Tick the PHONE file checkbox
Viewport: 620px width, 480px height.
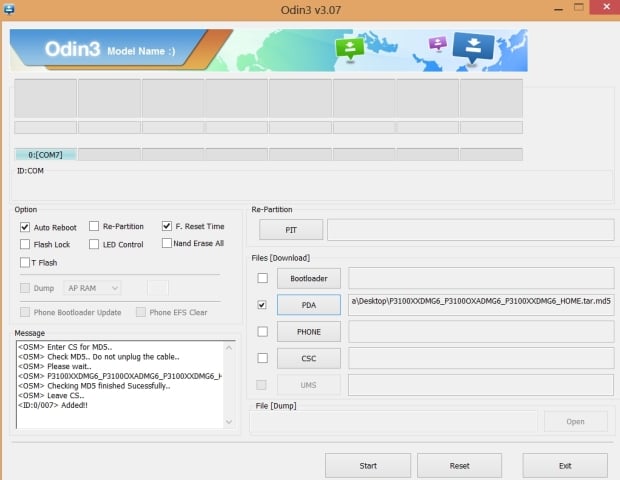263,331
